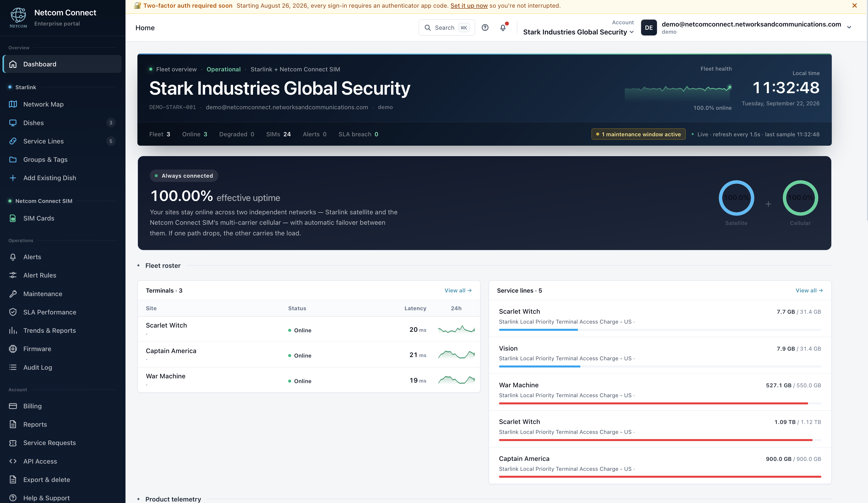Click the Satellite uptime ring
The image size is (868, 503).
[x=736, y=198]
